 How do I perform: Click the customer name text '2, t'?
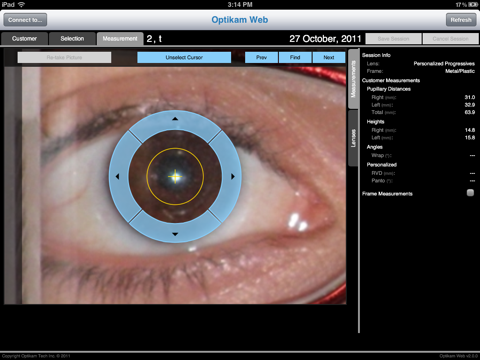click(x=154, y=39)
